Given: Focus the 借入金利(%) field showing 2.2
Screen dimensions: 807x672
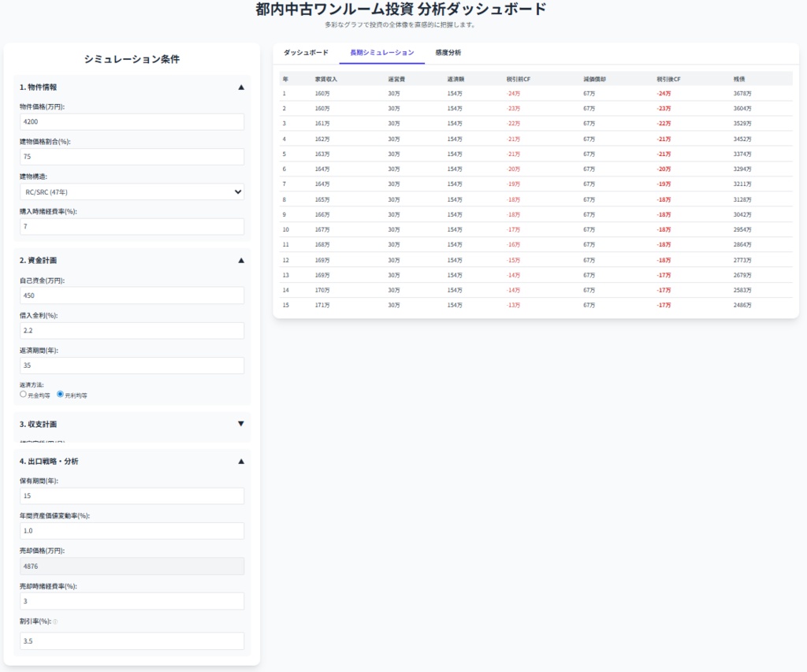Looking at the screenshot, I should 132,330.
